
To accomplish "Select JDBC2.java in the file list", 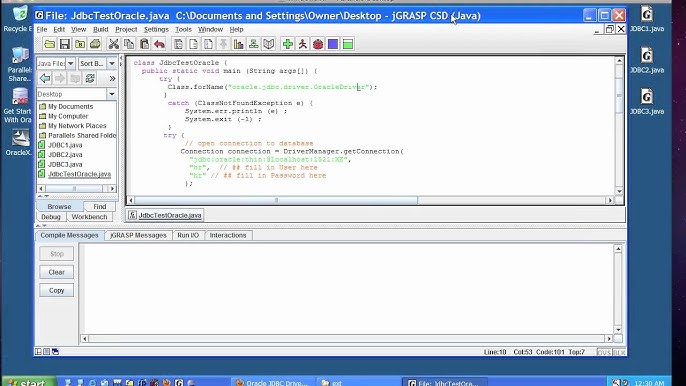I will point(65,154).
